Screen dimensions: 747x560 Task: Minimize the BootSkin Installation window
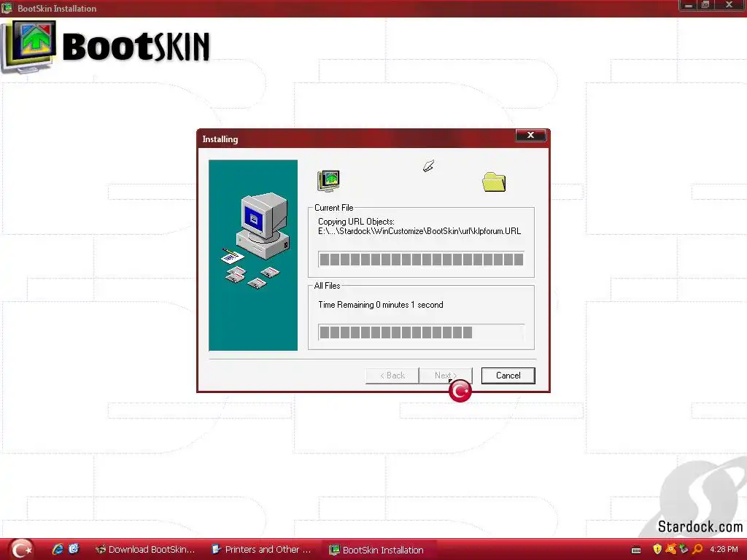[688, 5]
